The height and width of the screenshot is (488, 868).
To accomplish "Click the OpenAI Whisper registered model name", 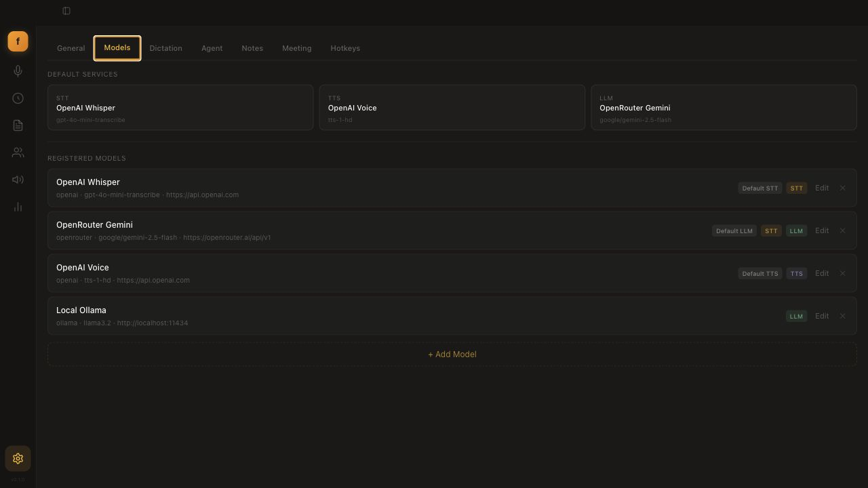I will (x=88, y=182).
